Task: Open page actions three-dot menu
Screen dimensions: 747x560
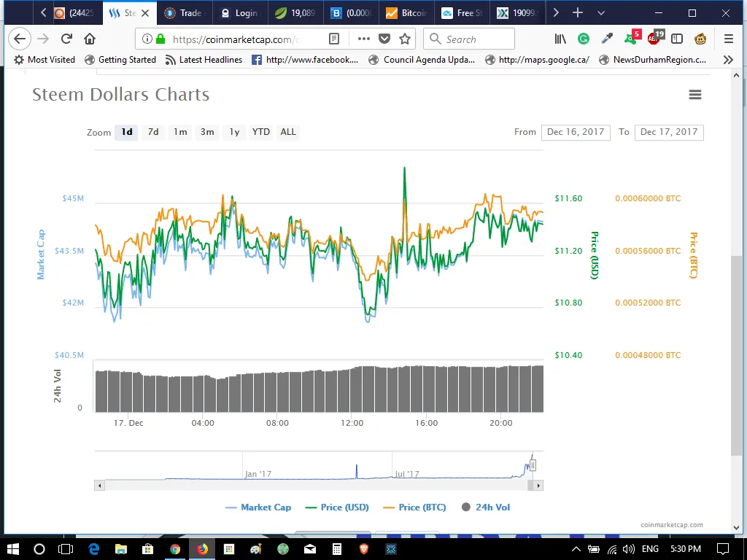Action: [363, 39]
